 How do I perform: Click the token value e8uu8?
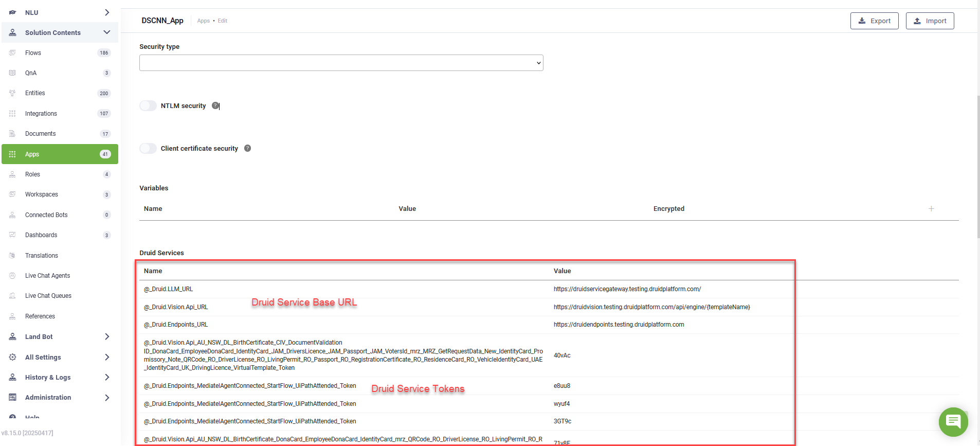point(562,386)
